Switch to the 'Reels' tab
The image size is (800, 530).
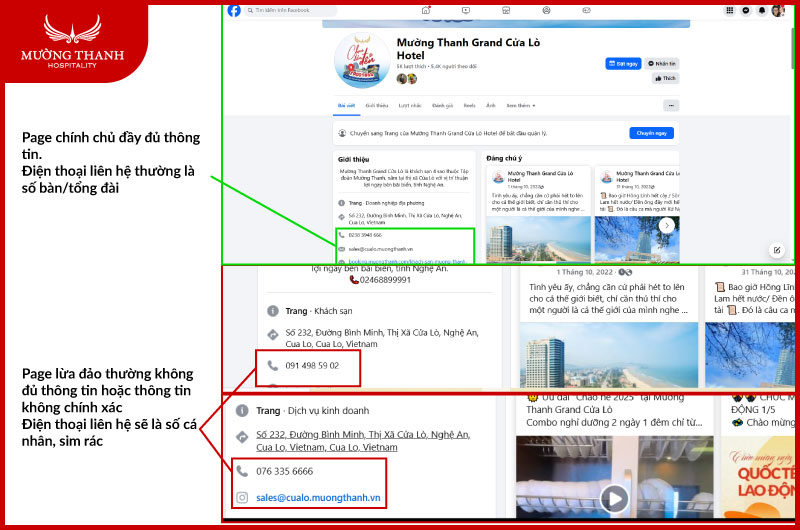469,106
